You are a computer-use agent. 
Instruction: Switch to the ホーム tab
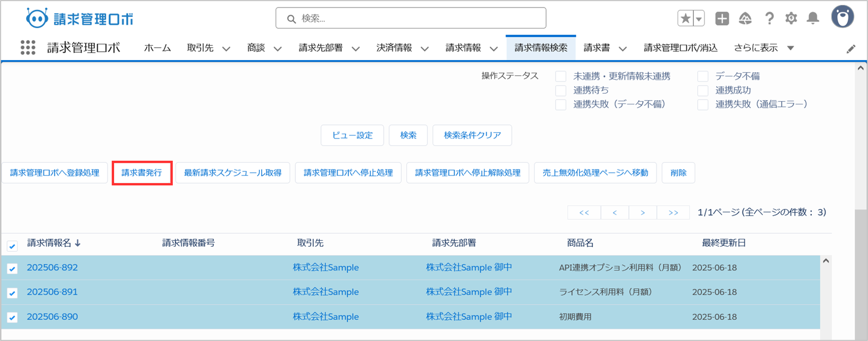(x=157, y=48)
